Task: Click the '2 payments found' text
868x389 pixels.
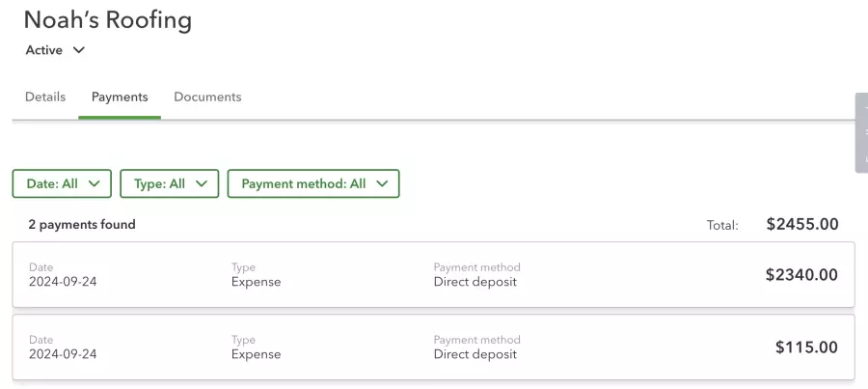Action: click(82, 224)
